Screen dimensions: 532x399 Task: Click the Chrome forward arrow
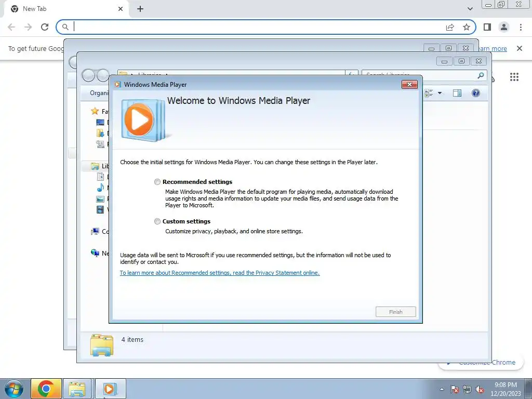tap(28, 27)
